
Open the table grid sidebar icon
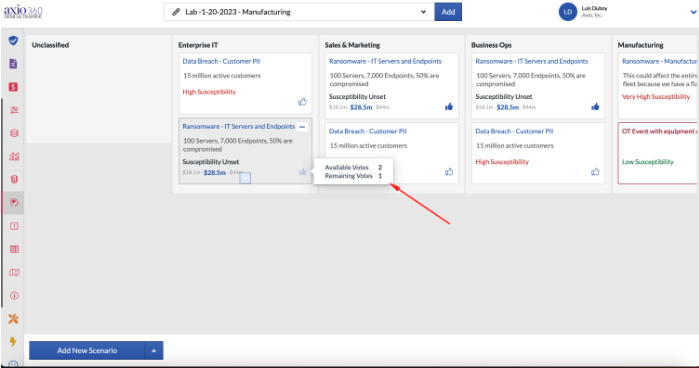[14, 249]
